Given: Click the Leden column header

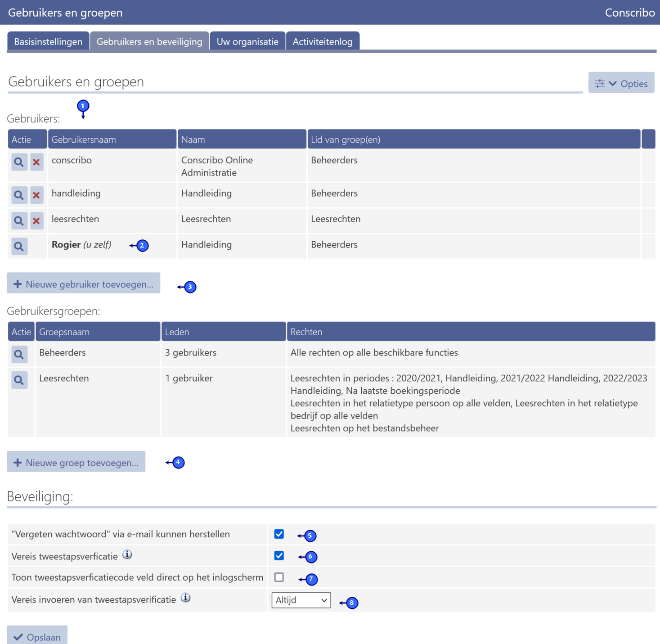Looking at the screenshot, I should (224, 332).
